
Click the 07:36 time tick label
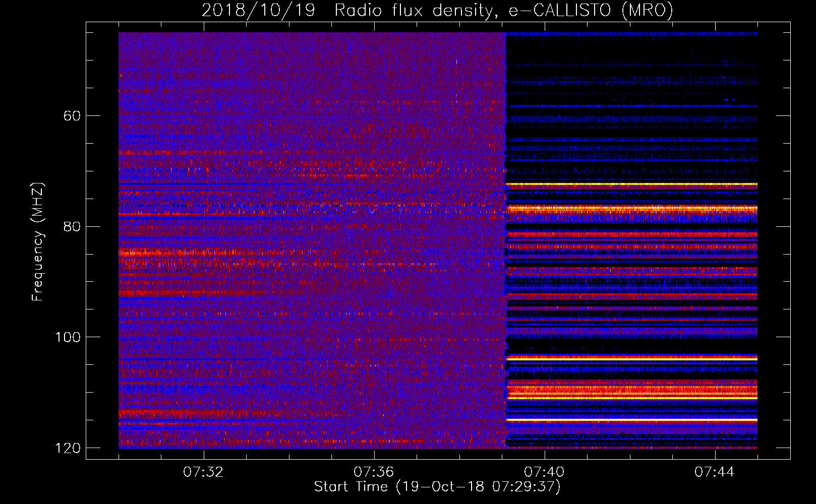[374, 472]
